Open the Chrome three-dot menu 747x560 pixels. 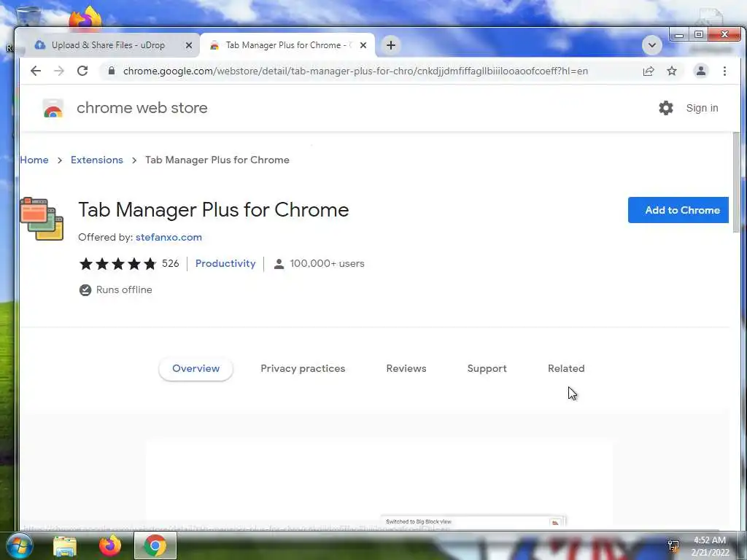pos(724,71)
